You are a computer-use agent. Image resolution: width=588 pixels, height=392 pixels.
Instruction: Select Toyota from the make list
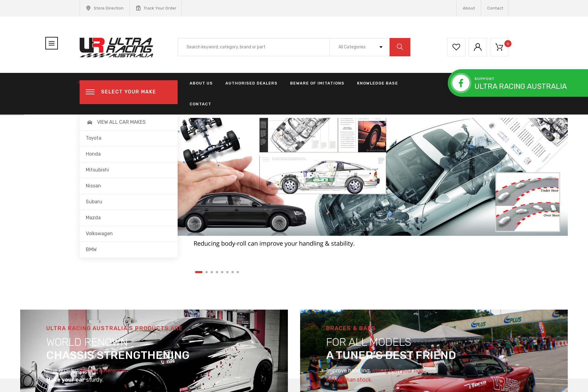(x=129, y=138)
